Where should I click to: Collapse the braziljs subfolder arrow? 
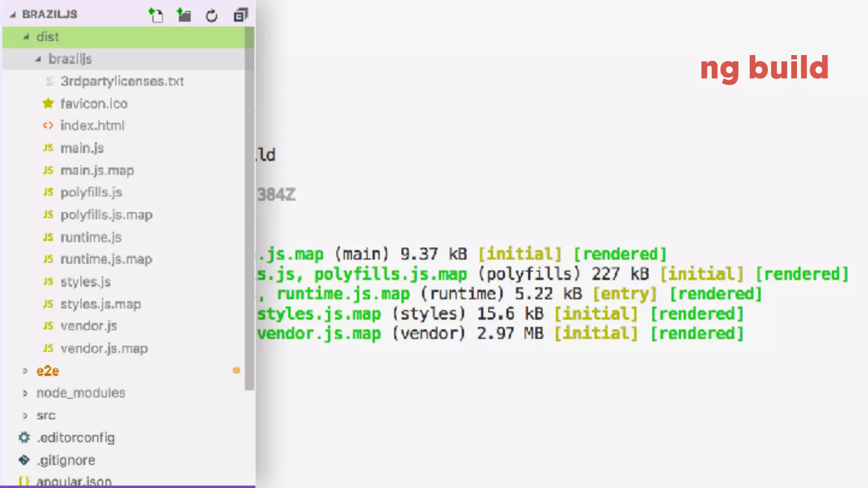(x=38, y=59)
